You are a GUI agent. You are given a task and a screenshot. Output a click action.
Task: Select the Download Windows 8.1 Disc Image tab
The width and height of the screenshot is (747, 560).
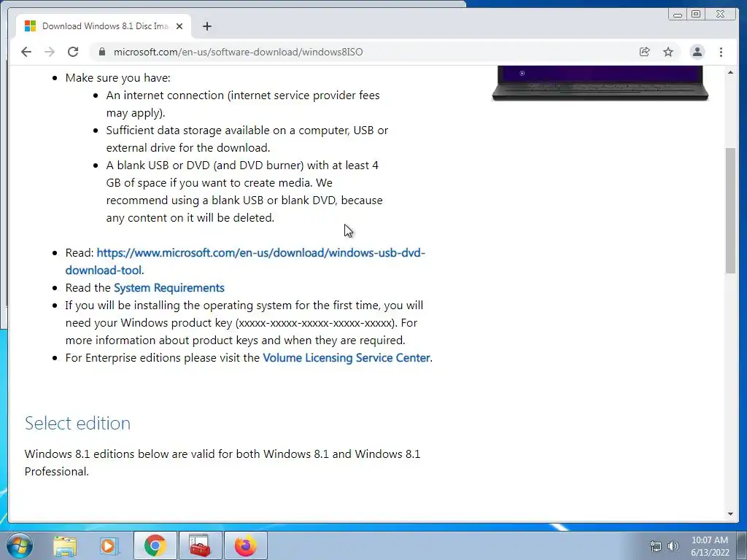click(104, 26)
